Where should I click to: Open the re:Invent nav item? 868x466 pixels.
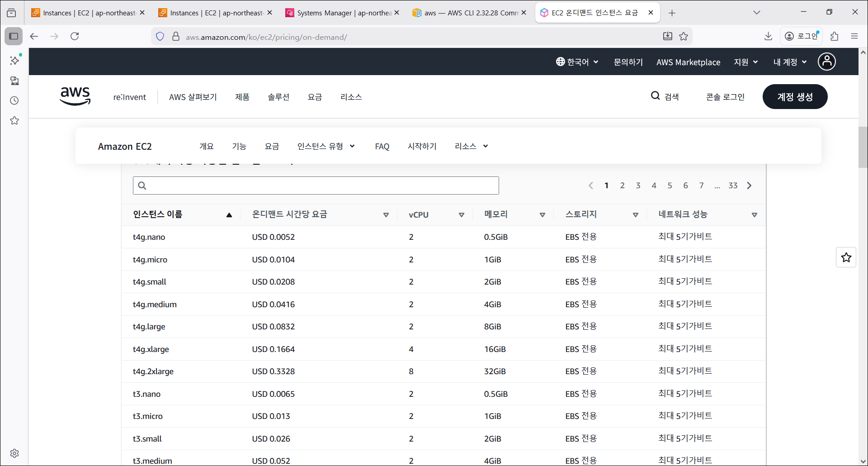129,97
